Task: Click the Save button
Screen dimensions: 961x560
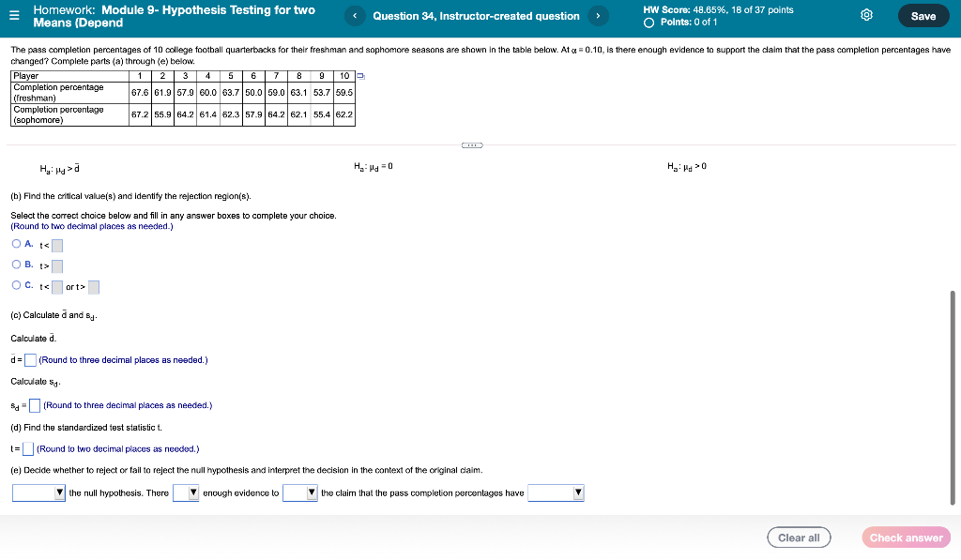Action: 923,16
